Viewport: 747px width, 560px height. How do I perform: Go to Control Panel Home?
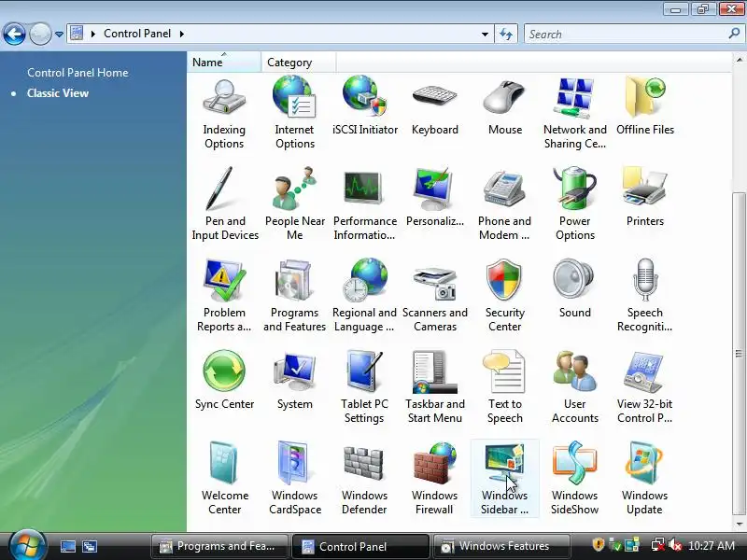coord(78,73)
